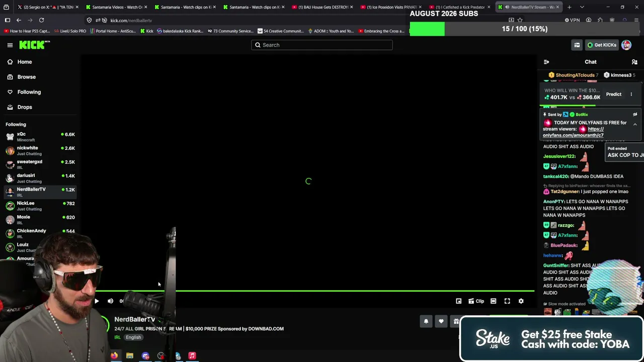
Task: Open xQc channel in Following list
Action: click(x=40, y=137)
